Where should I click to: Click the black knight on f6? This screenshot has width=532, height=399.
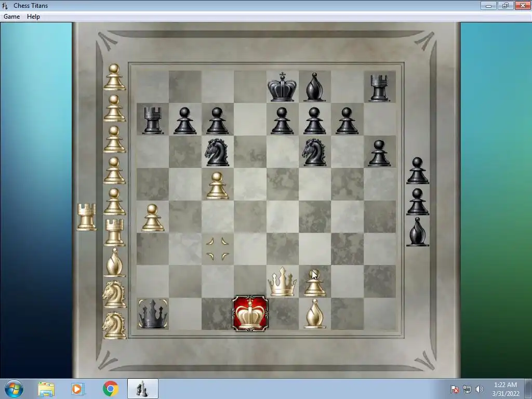click(x=314, y=152)
